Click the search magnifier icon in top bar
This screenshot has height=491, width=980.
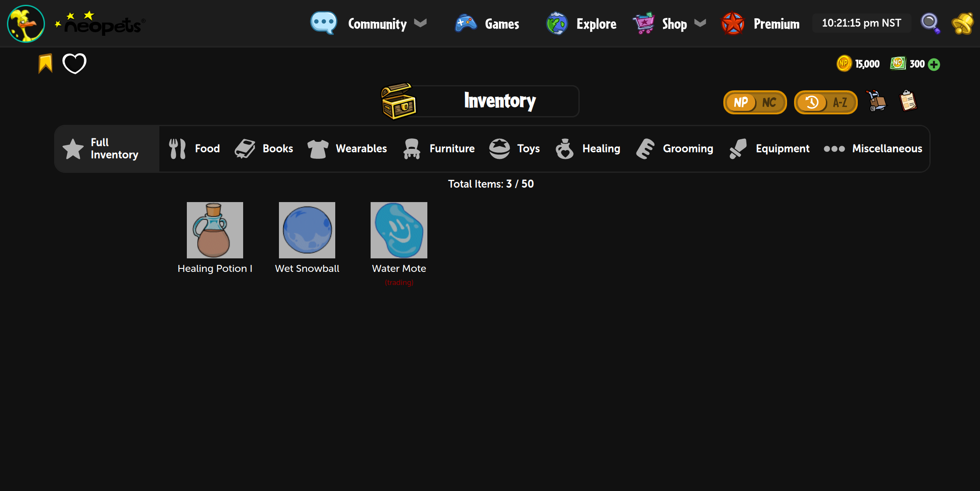click(930, 23)
